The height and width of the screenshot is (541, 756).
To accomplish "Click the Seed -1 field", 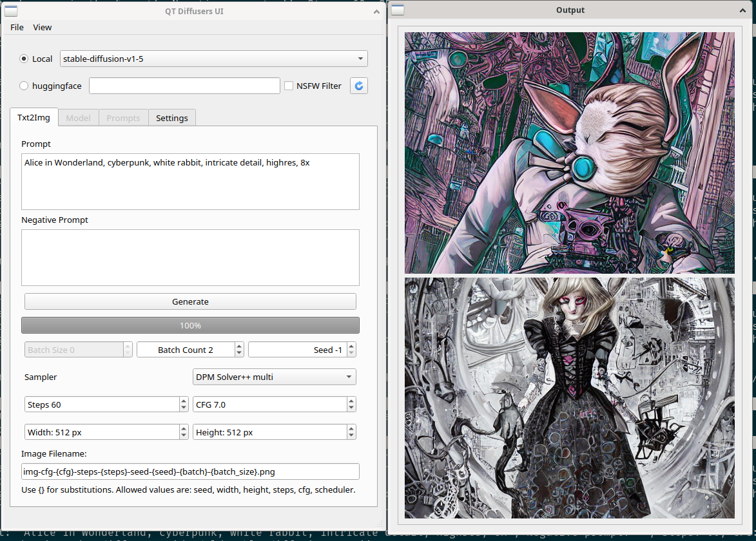I will [x=298, y=350].
